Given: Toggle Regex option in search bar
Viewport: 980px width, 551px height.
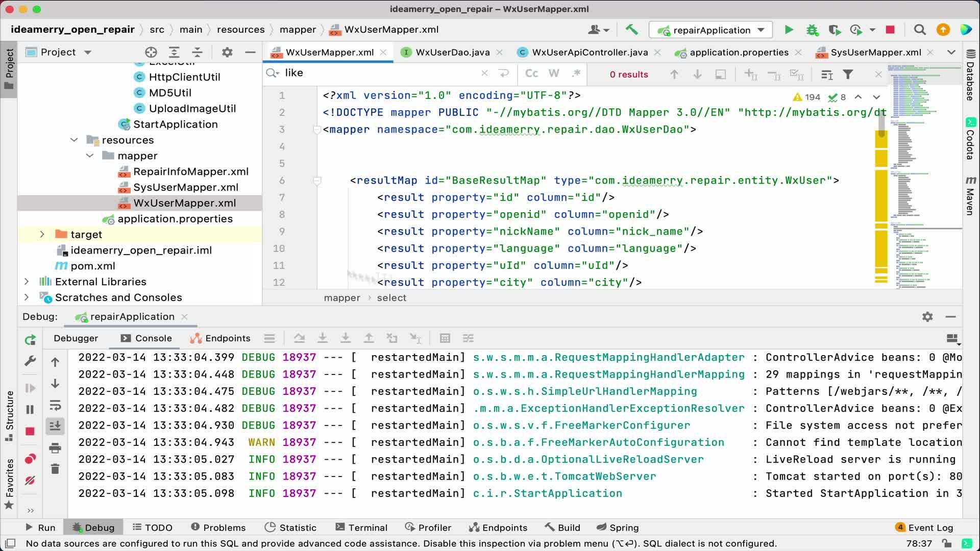Looking at the screenshot, I should coord(576,73).
